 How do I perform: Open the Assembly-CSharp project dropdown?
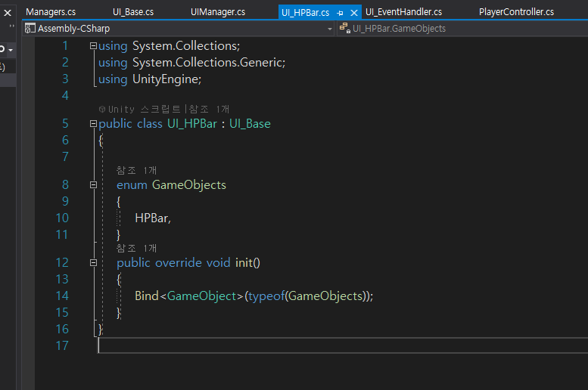click(x=178, y=29)
